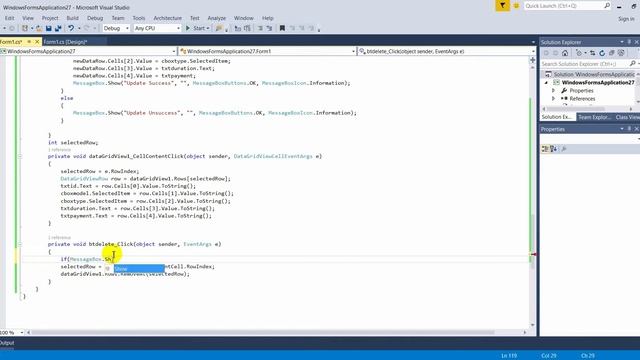The width and height of the screenshot is (640, 360).
Task: Pin the Form1.cs tab
Action: click(x=29, y=42)
